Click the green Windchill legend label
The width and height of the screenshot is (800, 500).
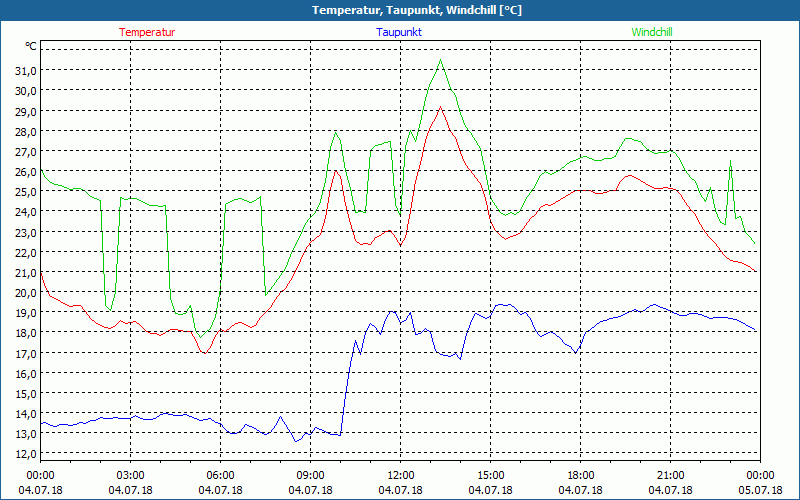pyautogui.click(x=652, y=32)
